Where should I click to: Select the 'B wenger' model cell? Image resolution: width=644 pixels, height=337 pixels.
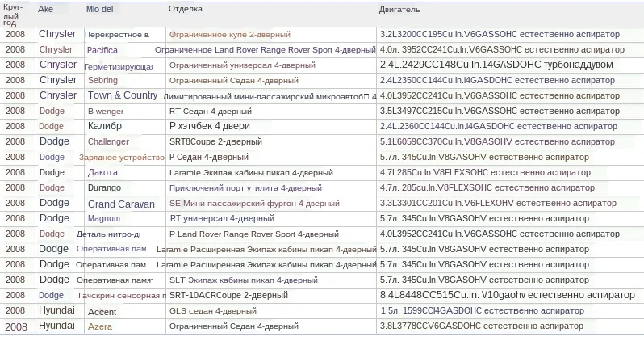click(106, 111)
